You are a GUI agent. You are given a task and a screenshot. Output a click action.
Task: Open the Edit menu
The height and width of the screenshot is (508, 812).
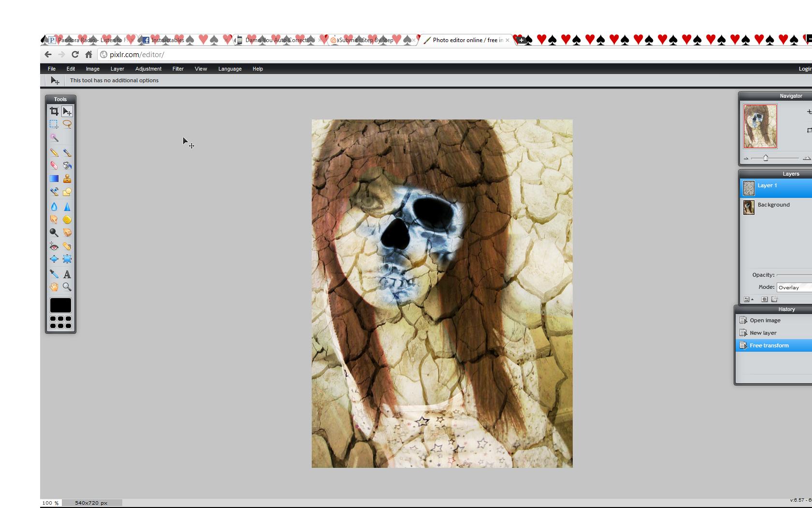pos(71,69)
